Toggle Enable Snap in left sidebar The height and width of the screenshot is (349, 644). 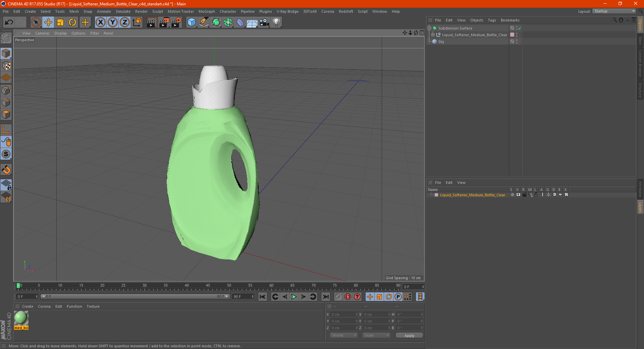click(6, 170)
